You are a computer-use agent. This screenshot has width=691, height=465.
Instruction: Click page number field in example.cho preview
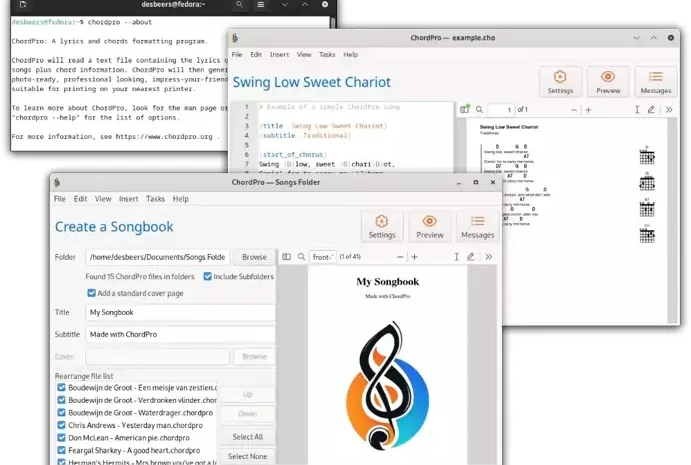(x=502, y=110)
